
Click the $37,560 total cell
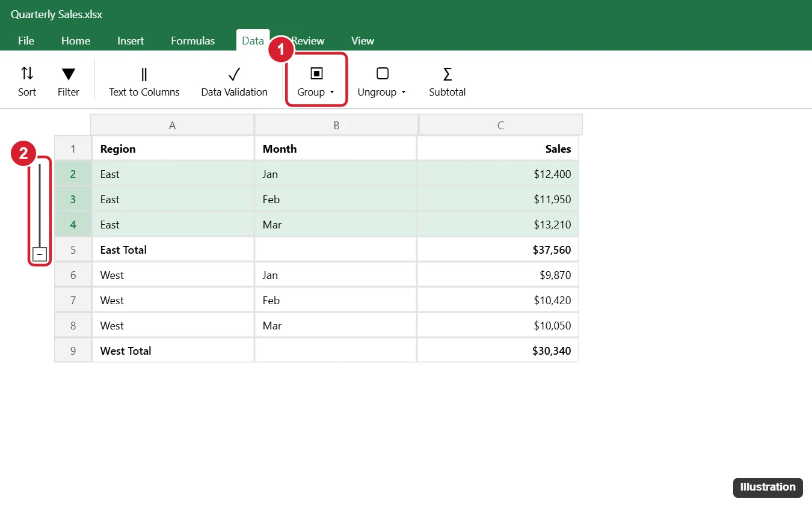[498, 249]
